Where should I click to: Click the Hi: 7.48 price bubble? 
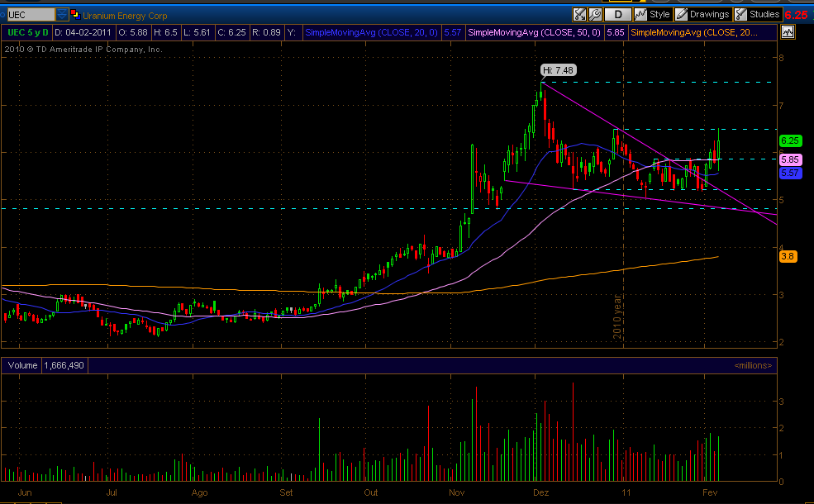[x=558, y=70]
